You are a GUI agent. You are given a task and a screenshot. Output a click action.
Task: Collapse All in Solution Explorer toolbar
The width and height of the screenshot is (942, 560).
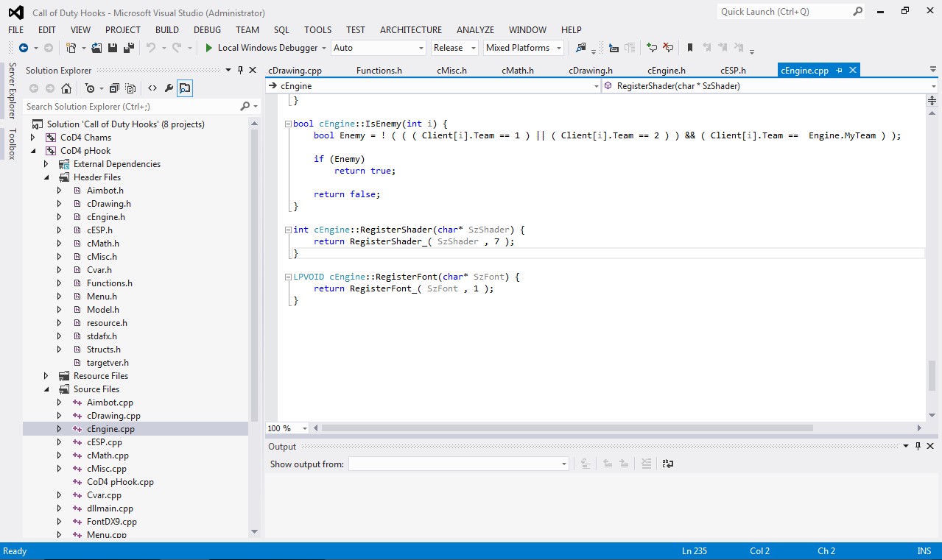click(x=114, y=88)
